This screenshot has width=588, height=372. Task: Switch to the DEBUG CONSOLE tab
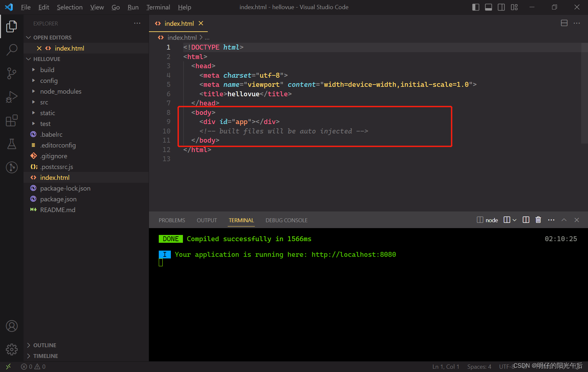coord(286,220)
